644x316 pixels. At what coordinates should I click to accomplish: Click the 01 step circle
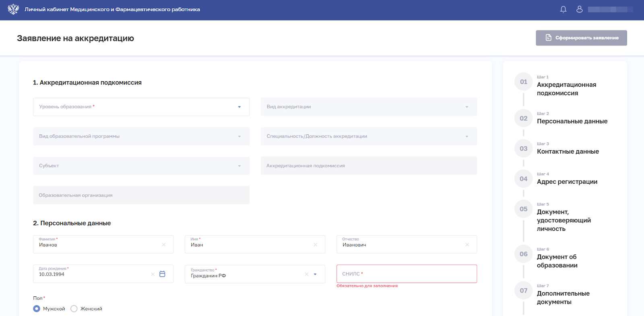point(523,82)
